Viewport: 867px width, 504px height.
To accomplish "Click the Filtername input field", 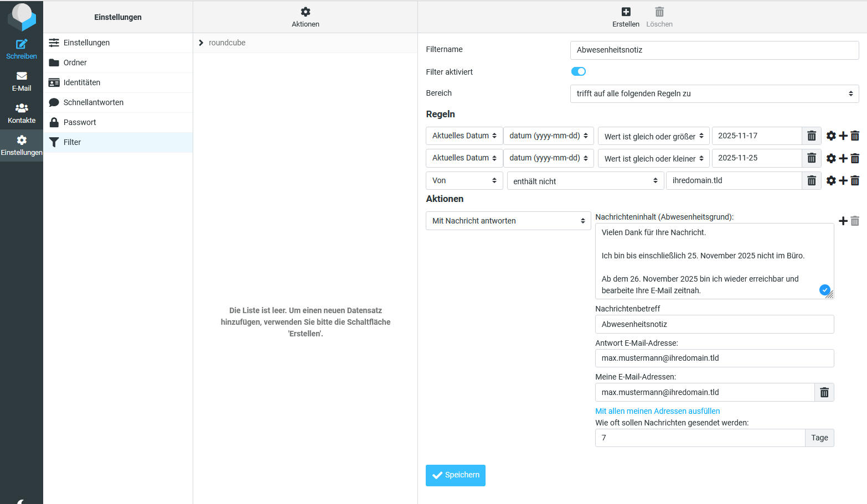I will 714,50.
